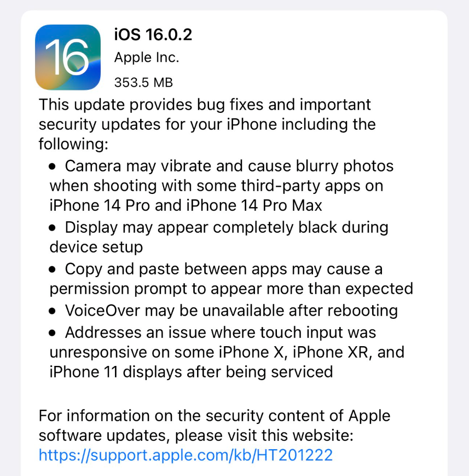Tap the iOS 16 update icon
Viewport: 469px width, 476px height.
coord(68,57)
